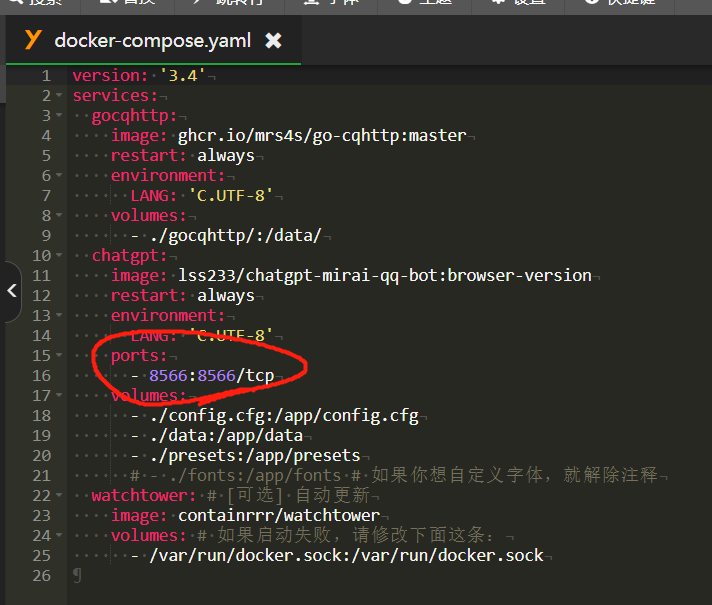Click 'always' restart value on line 5
The image size is (712, 605).
(226, 156)
